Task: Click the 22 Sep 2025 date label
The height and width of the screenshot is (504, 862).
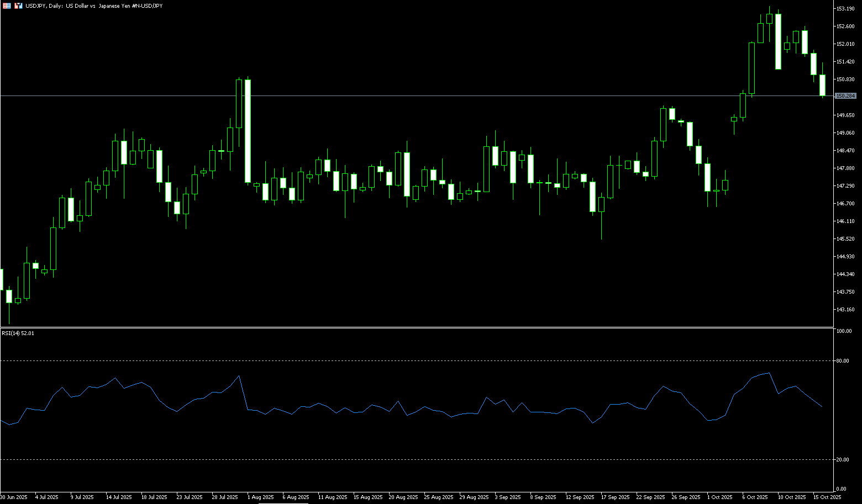Action: coord(650,497)
